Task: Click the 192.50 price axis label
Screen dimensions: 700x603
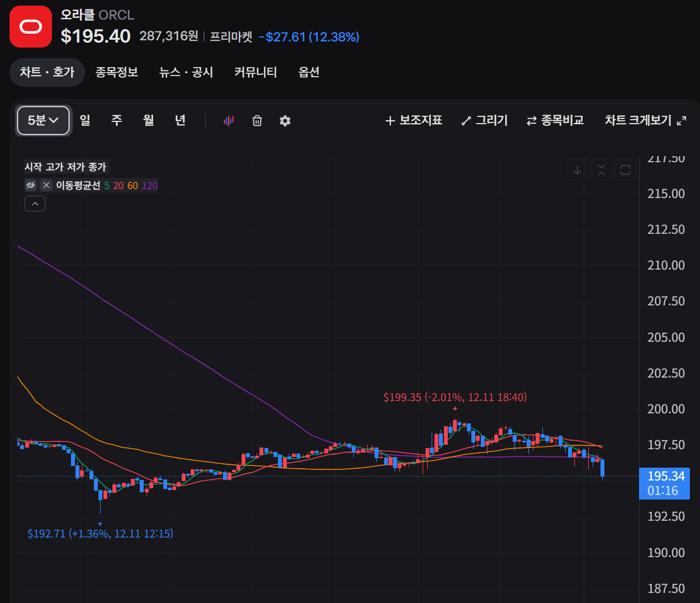Action: [x=666, y=516]
